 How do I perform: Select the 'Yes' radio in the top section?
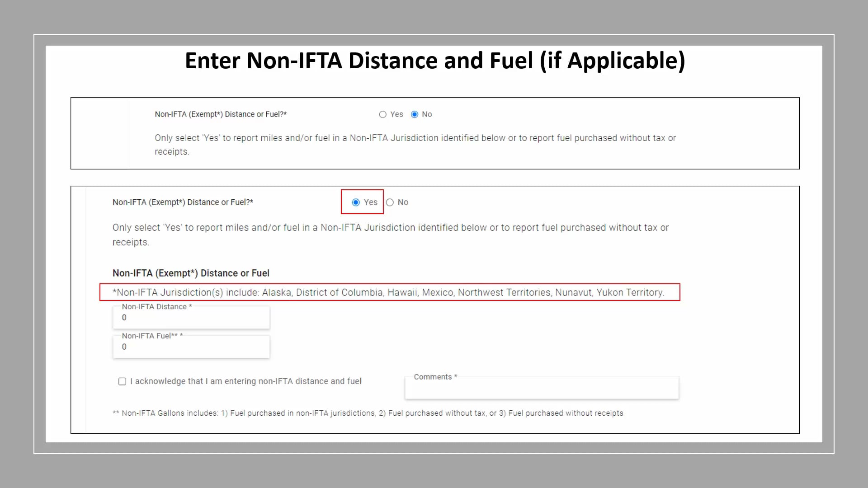click(382, 114)
